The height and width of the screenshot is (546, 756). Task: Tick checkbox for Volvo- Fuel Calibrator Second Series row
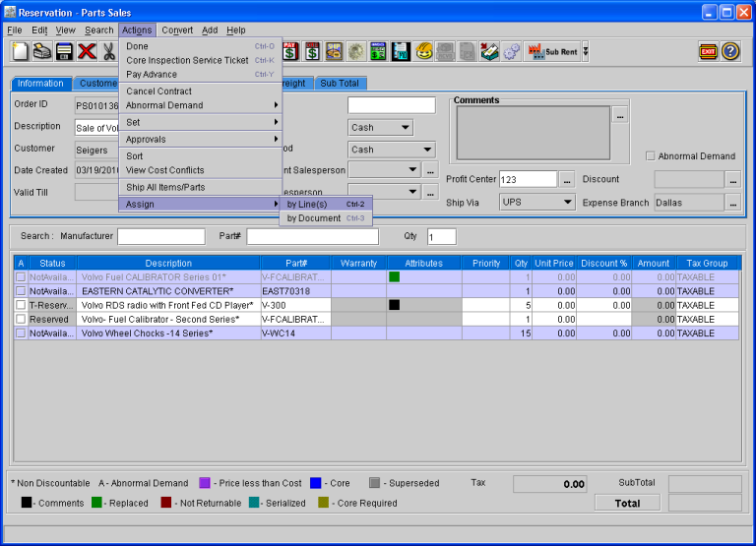point(21,319)
